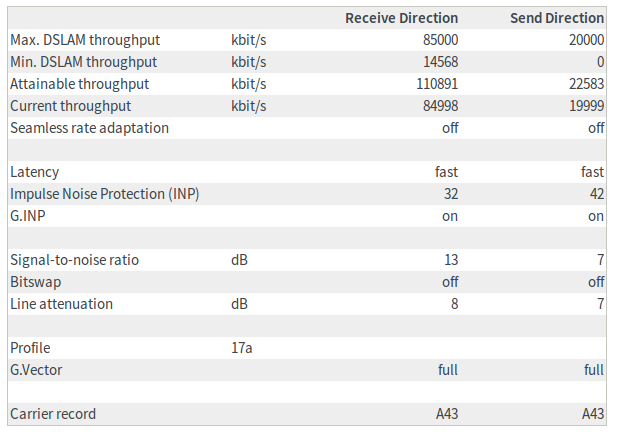Select the G.Vector row label
This screenshot has height=432, width=618.
[36, 370]
